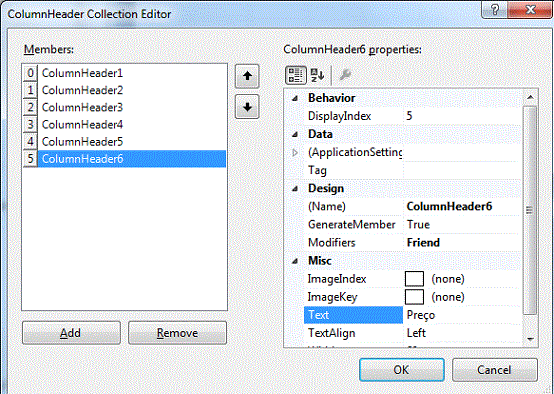This screenshot has width=554, height=394.
Task: Collapse the Data category
Action: click(295, 134)
